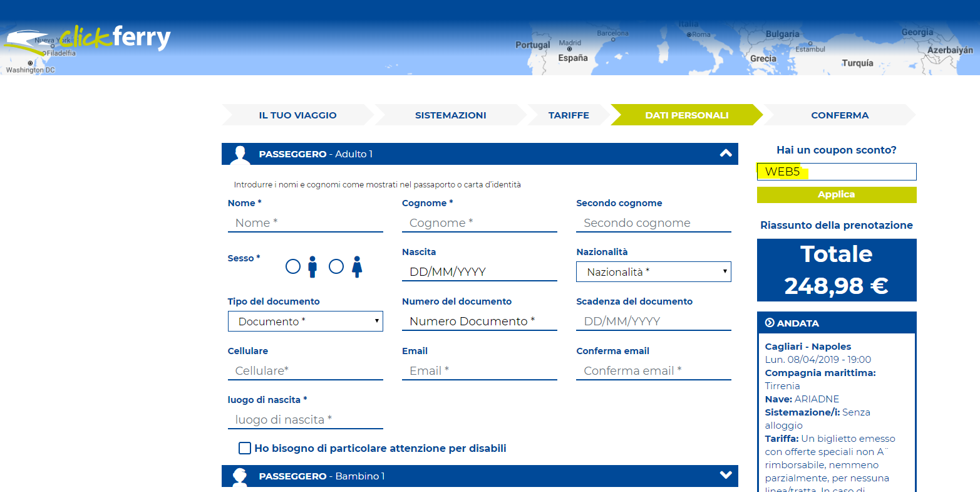This screenshot has width=980, height=492.
Task: Click the male figure icon
Action: tap(312, 267)
